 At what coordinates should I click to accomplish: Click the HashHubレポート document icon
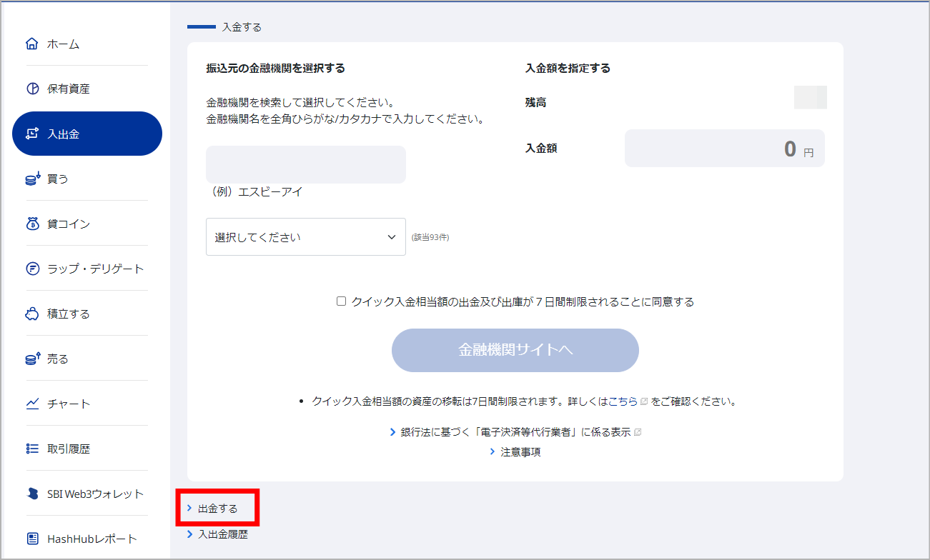tap(31, 539)
